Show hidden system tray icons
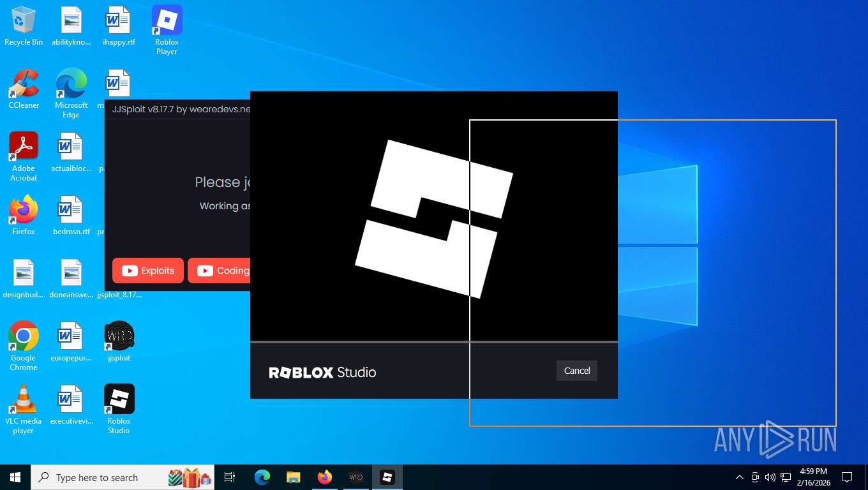This screenshot has height=490, width=868. [x=740, y=477]
